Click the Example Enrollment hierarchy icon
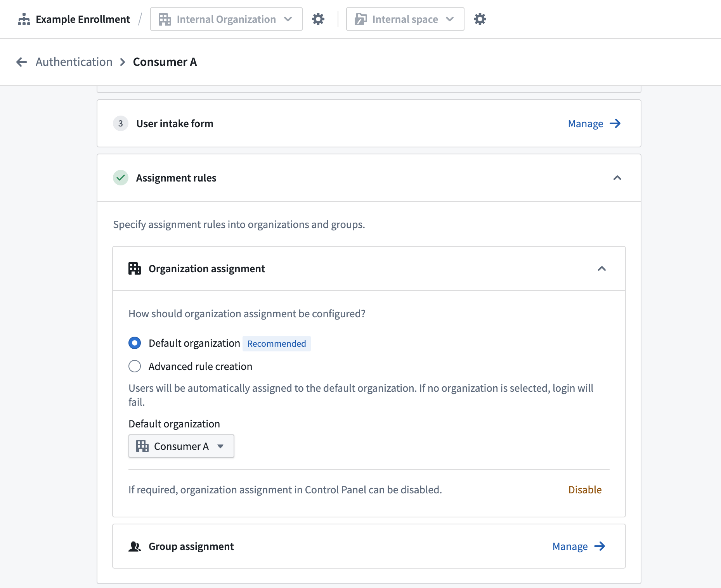The width and height of the screenshot is (721, 588). click(24, 19)
